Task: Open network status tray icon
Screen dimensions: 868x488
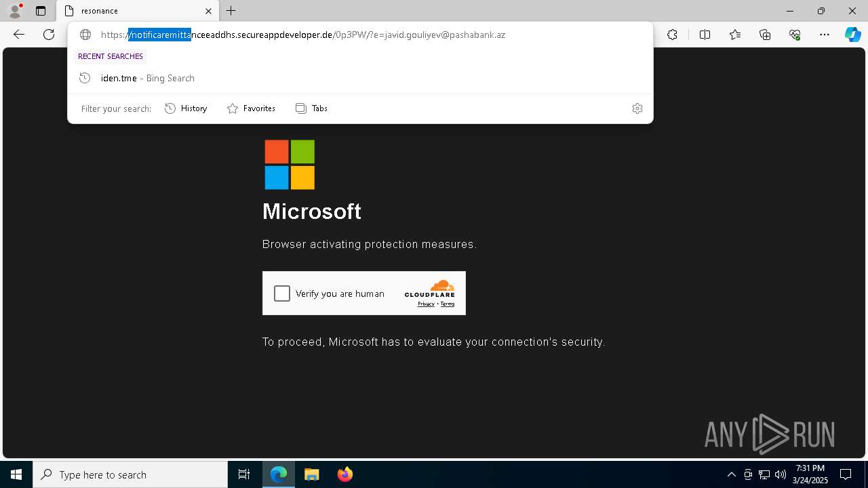Action: pos(764,474)
